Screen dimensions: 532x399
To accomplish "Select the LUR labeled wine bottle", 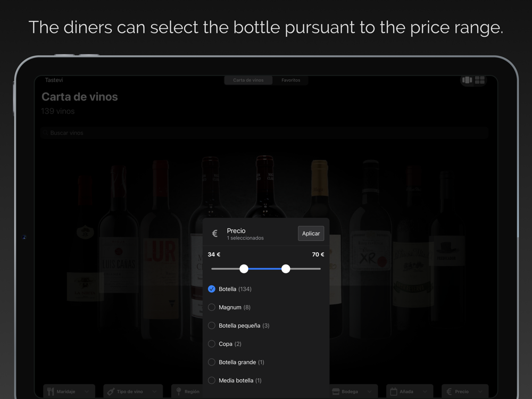I will pos(161,250).
